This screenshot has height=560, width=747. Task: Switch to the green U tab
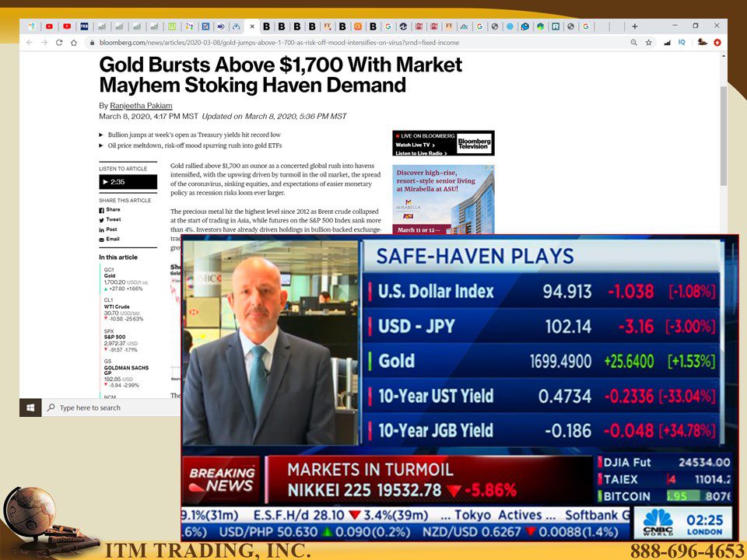pyautogui.click(x=171, y=26)
